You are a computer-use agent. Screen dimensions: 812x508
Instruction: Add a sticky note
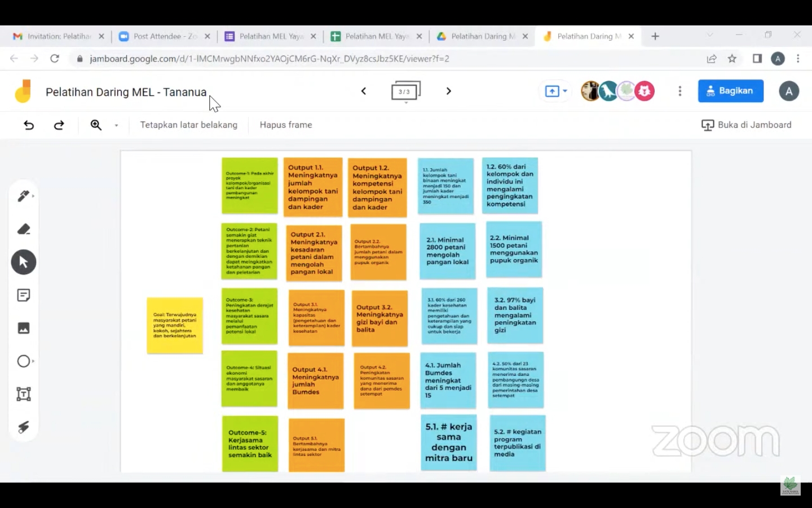click(x=23, y=295)
